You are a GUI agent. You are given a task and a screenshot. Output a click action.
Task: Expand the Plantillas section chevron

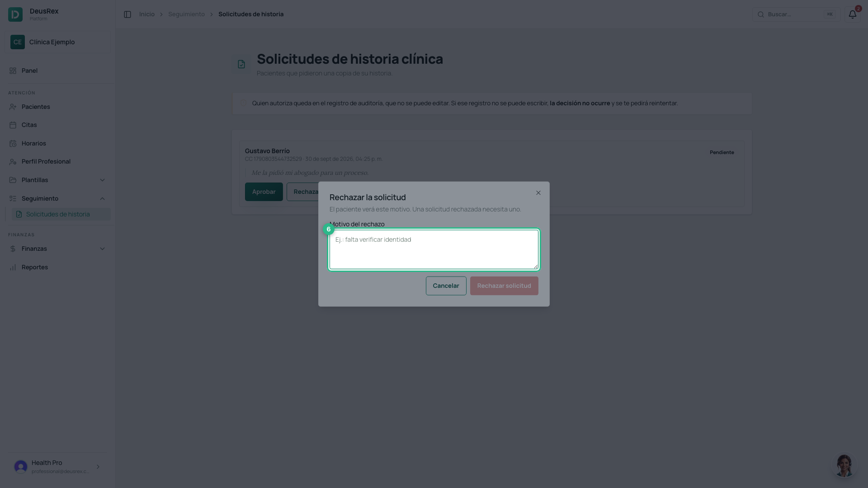(102, 180)
